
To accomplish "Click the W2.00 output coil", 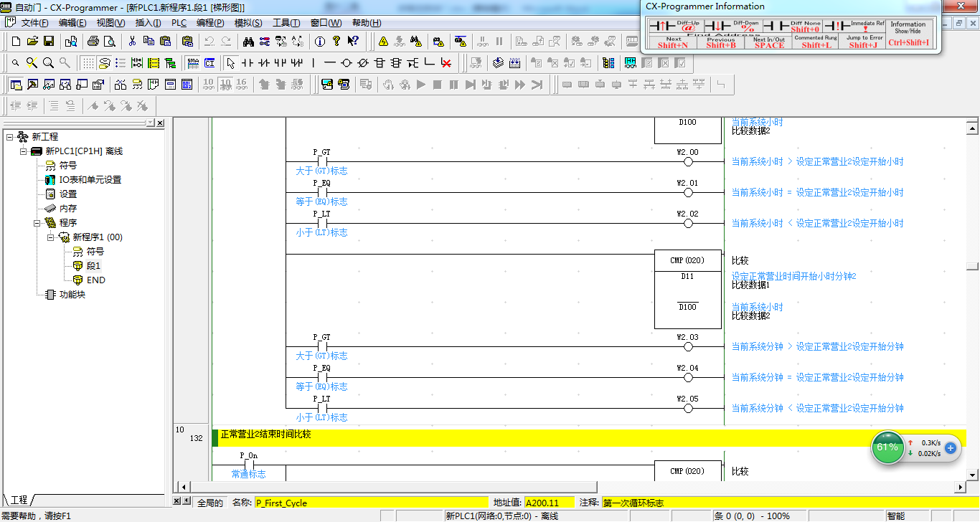I will pyautogui.click(x=688, y=161).
